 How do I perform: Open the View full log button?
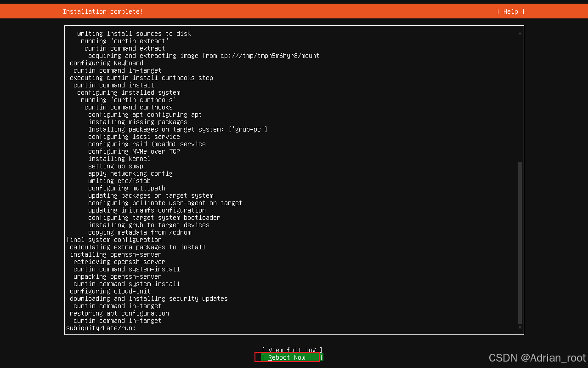[x=292, y=350]
